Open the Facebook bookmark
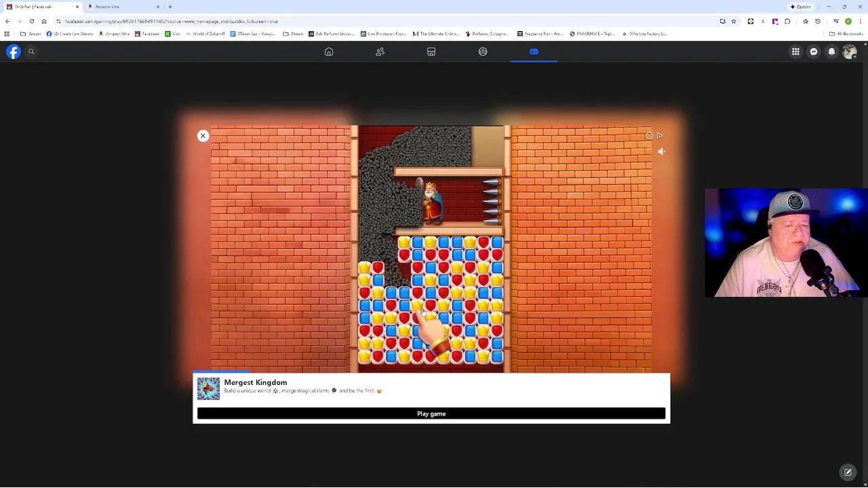The width and height of the screenshot is (868, 488). click(147, 34)
